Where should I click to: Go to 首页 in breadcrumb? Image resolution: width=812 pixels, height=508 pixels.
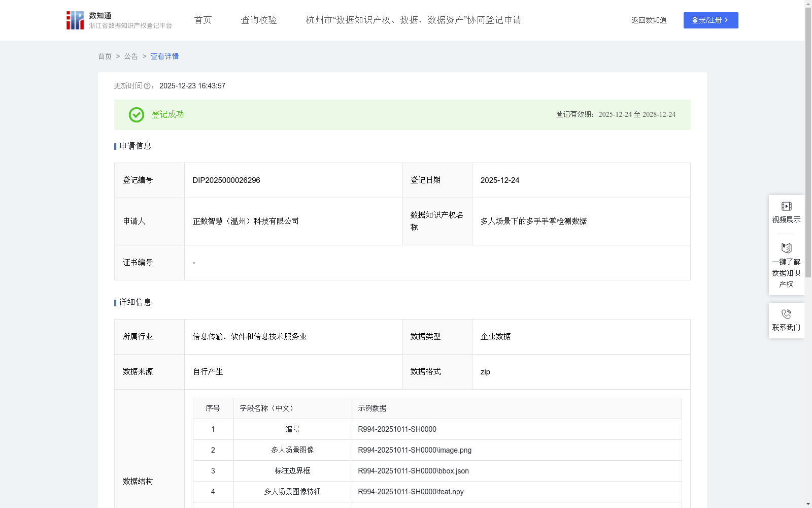click(x=105, y=56)
